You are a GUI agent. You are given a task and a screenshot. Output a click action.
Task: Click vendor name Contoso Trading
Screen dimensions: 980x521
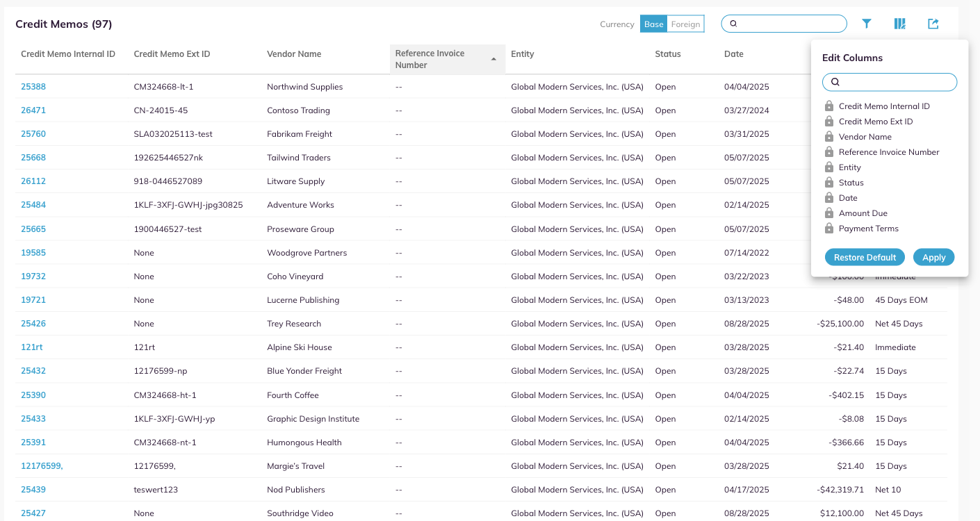(298, 110)
